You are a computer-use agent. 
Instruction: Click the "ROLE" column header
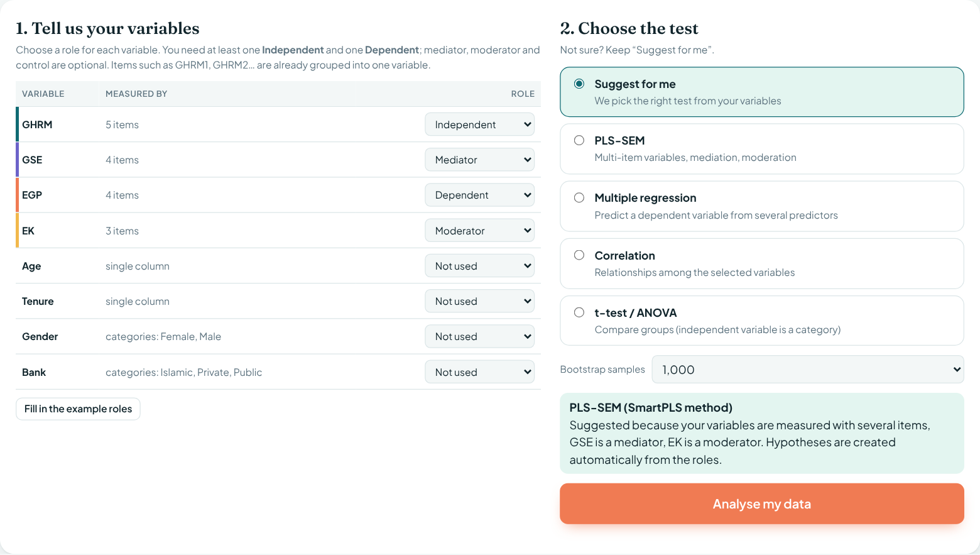coord(523,94)
